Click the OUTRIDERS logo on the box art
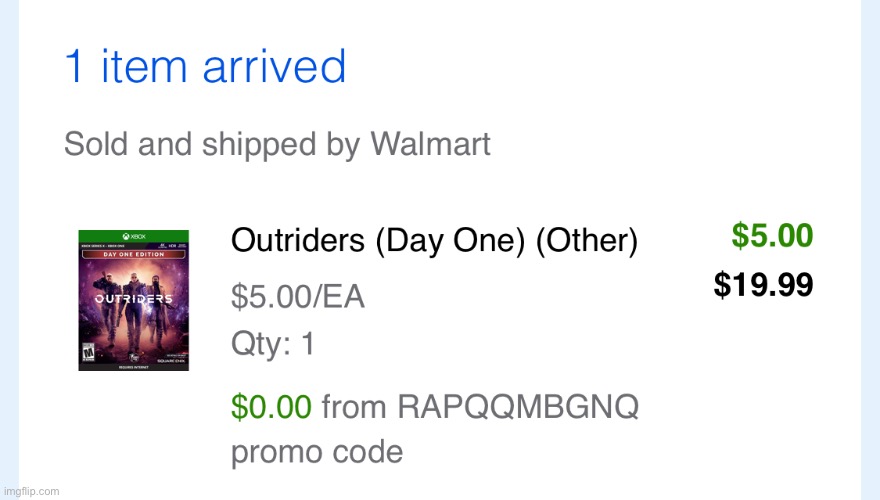 click(x=133, y=298)
